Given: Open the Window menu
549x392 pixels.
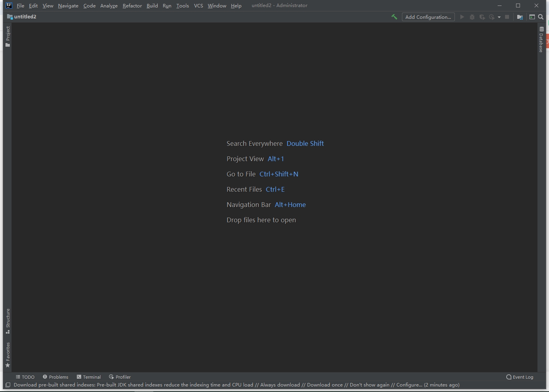Looking at the screenshot, I should (x=217, y=5).
